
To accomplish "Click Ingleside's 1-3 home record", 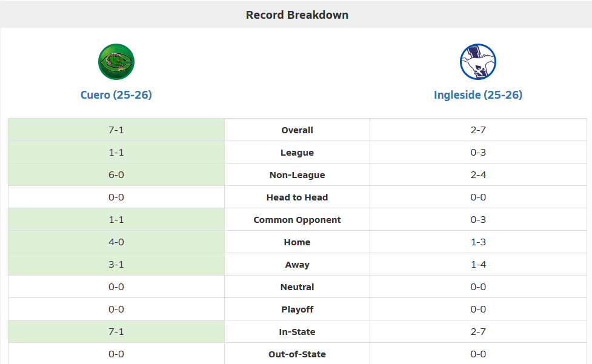I will pos(478,242).
